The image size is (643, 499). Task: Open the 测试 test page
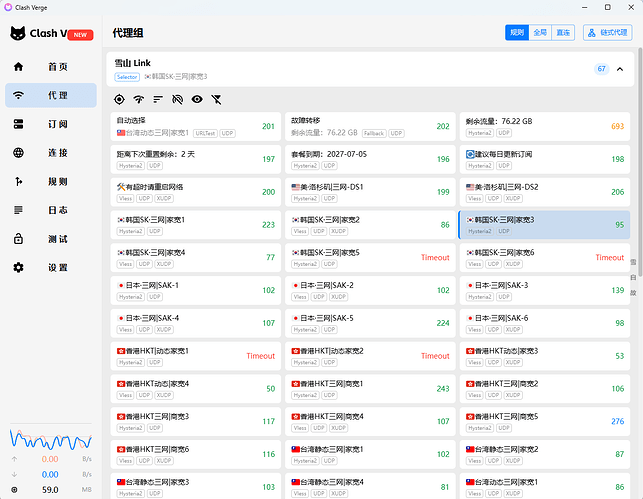(51, 239)
